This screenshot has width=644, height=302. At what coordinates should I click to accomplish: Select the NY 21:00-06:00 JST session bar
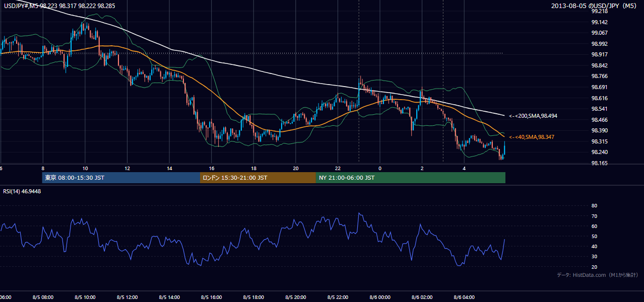pyautogui.click(x=411, y=178)
